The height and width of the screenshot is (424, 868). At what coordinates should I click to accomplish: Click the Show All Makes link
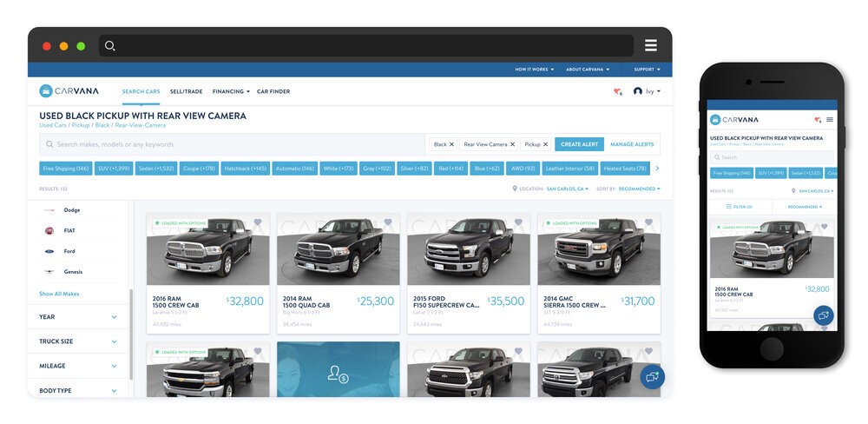pos(59,294)
